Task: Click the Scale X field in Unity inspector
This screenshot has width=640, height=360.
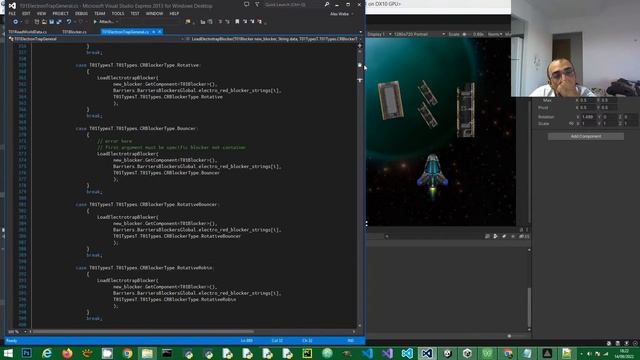Action: pos(588,123)
